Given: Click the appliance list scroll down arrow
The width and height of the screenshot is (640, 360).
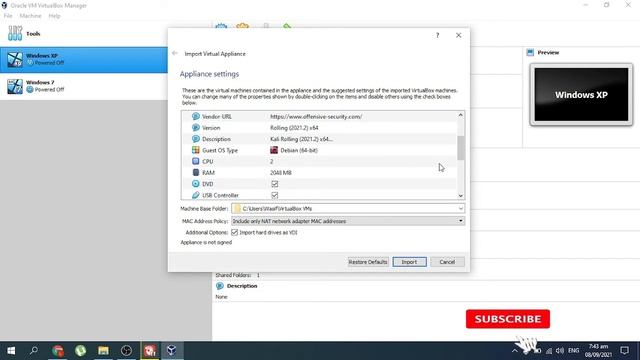Looking at the screenshot, I should click(460, 196).
